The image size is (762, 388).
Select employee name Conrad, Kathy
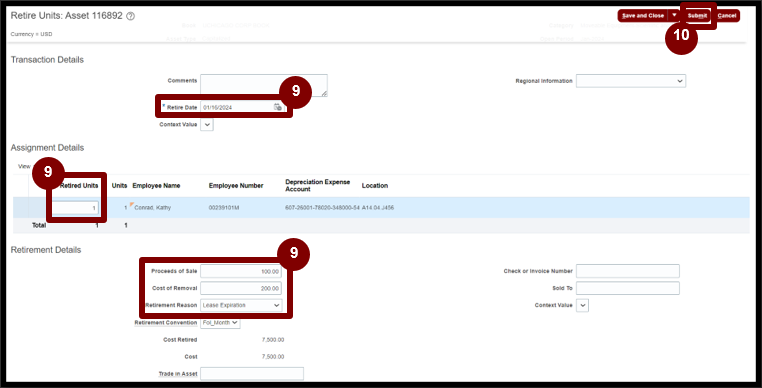(153, 208)
